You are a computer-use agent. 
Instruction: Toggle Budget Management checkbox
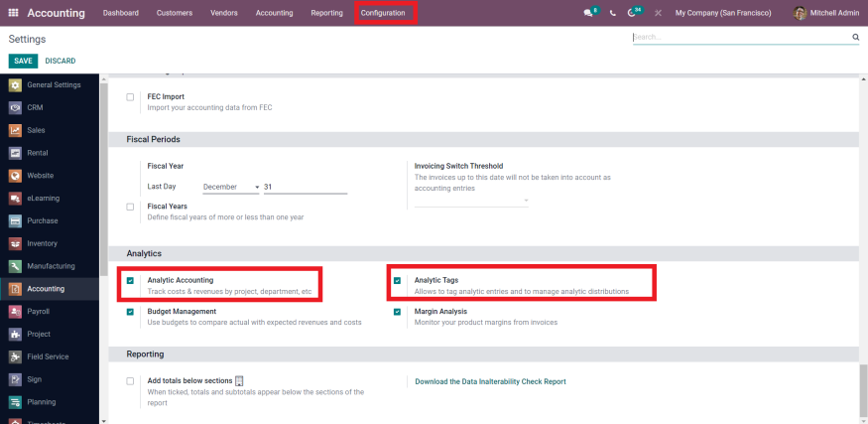(x=130, y=312)
